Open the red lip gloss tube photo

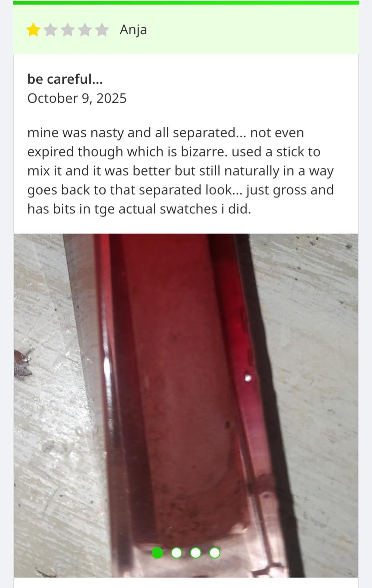coord(186,405)
